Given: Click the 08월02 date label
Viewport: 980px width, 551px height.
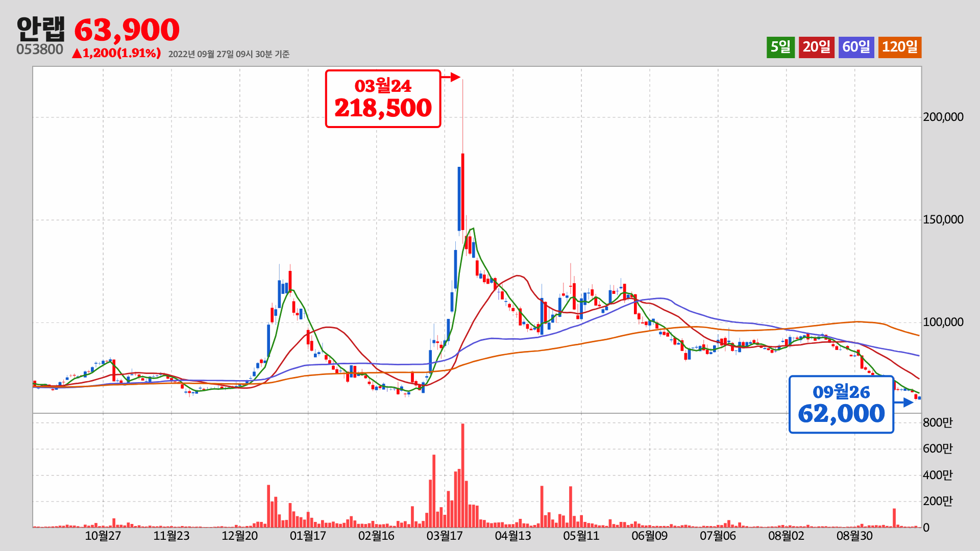Looking at the screenshot, I should pos(786,536).
